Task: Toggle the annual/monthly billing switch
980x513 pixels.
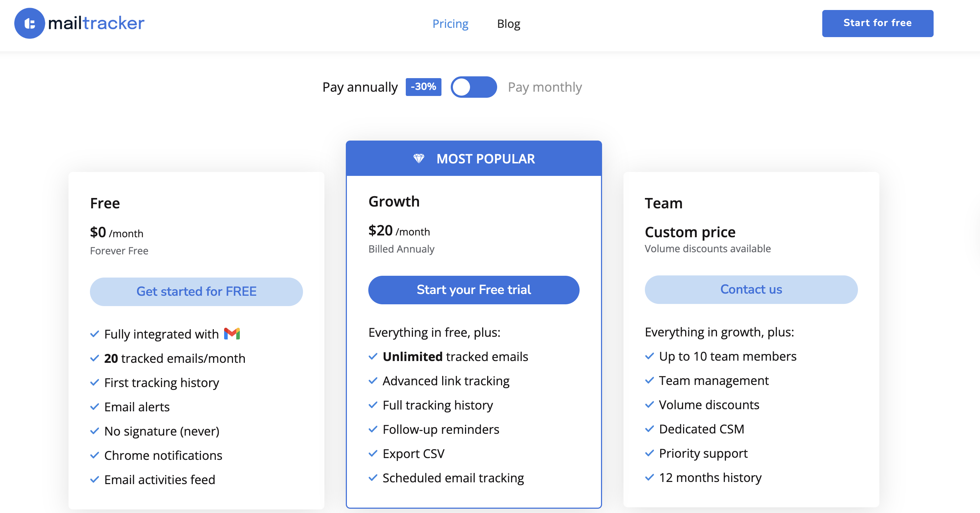Action: coord(474,87)
